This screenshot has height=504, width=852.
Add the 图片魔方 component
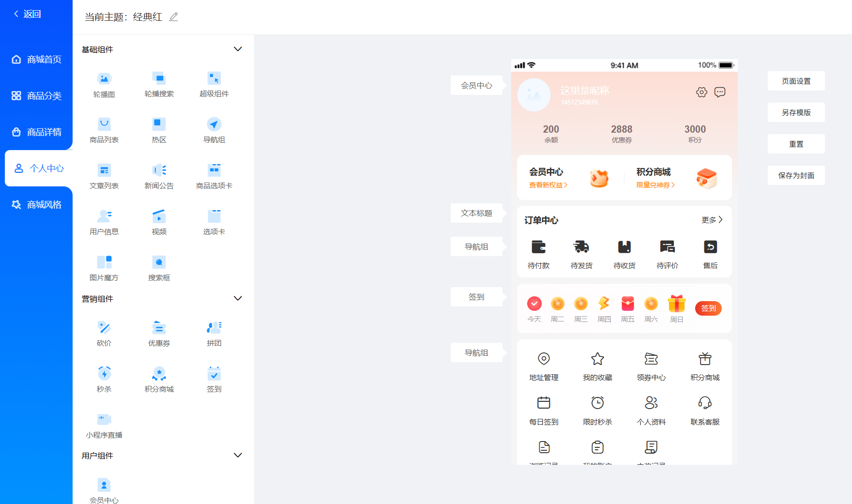click(x=104, y=269)
